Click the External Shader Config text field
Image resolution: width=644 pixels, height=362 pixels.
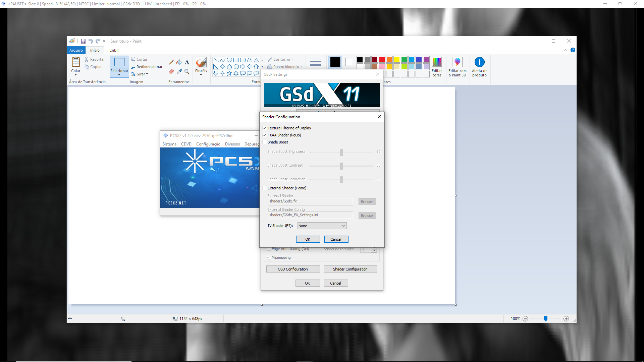[x=310, y=215]
